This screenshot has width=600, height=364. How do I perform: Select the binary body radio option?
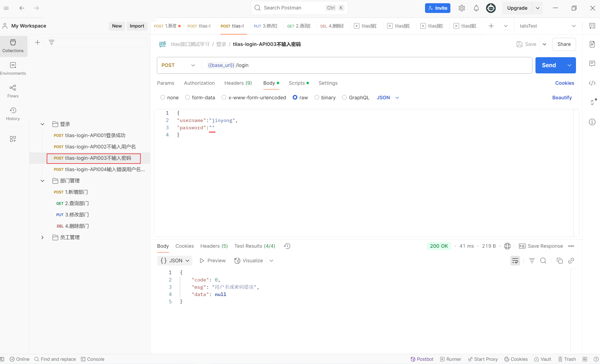pos(317,97)
